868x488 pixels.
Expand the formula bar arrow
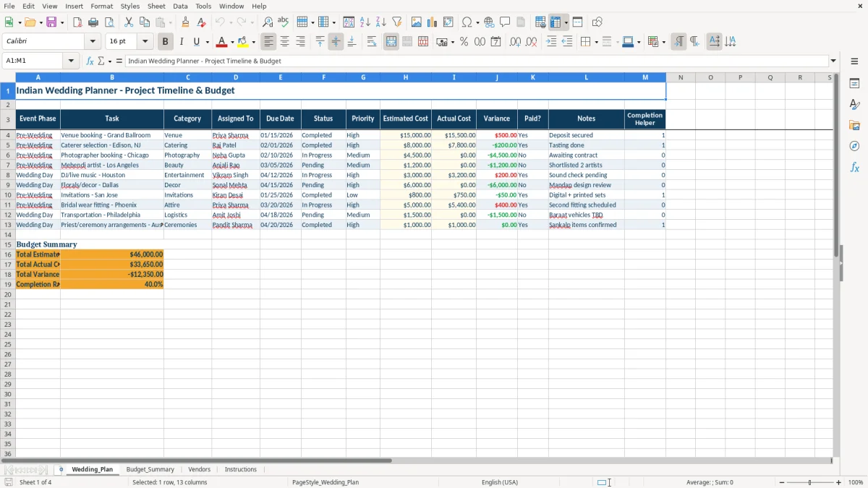(x=833, y=61)
